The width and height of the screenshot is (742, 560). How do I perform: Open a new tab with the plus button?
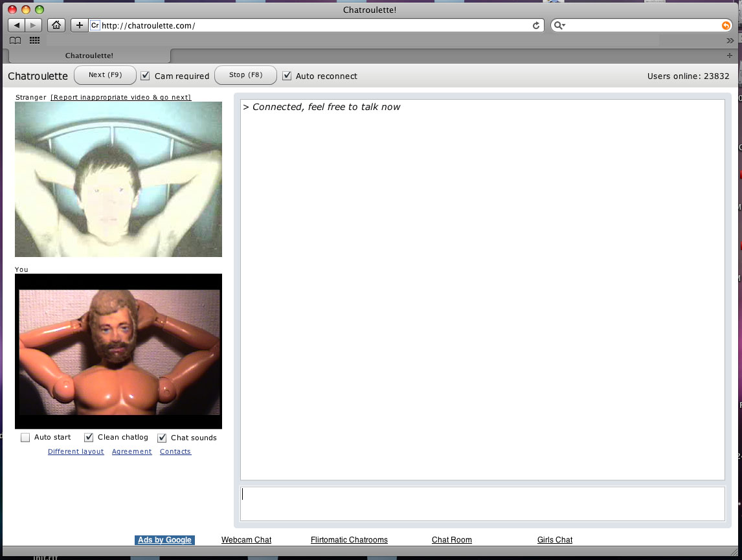click(x=729, y=56)
